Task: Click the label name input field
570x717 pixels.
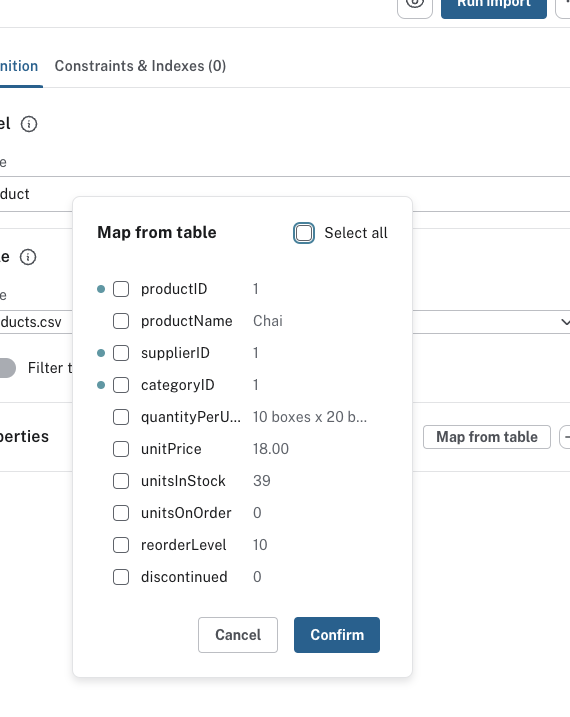Action: [285, 194]
